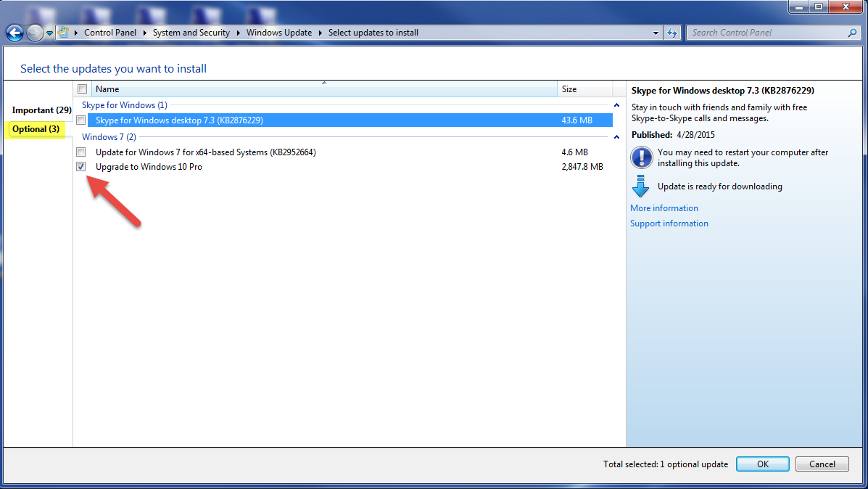Click the System and Security breadcrumb
The height and width of the screenshot is (489, 868).
pyautogui.click(x=191, y=33)
